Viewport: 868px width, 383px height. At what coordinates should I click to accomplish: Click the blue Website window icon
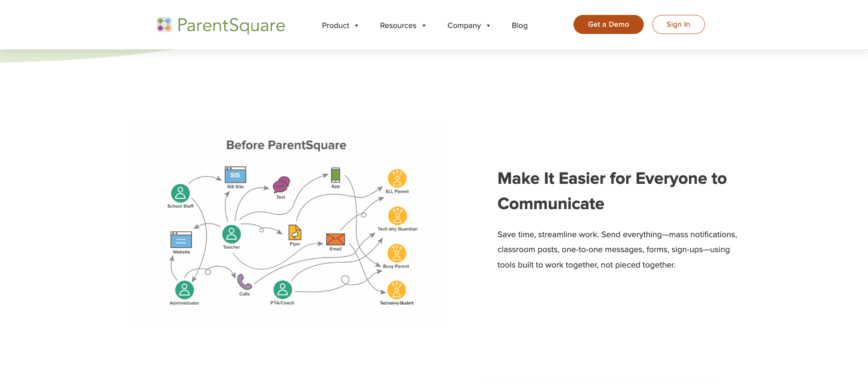(x=181, y=239)
